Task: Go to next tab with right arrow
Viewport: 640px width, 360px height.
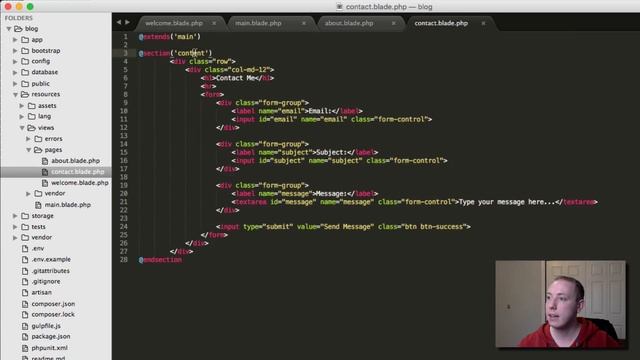Action: point(127,22)
